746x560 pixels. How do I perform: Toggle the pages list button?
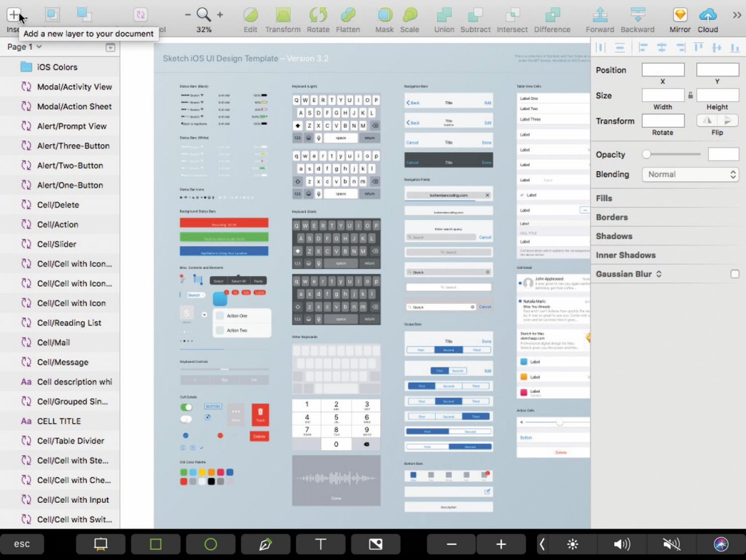pyautogui.click(x=110, y=47)
